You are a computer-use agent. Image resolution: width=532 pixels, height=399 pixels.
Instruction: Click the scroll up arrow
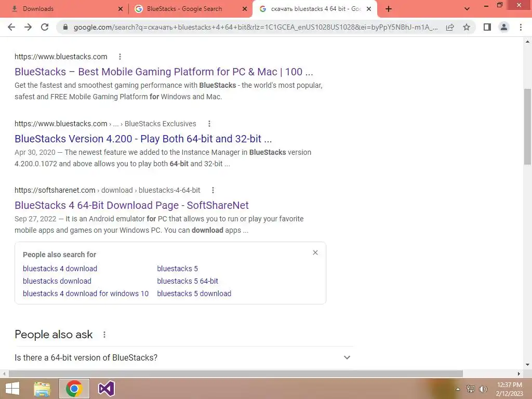point(527,42)
